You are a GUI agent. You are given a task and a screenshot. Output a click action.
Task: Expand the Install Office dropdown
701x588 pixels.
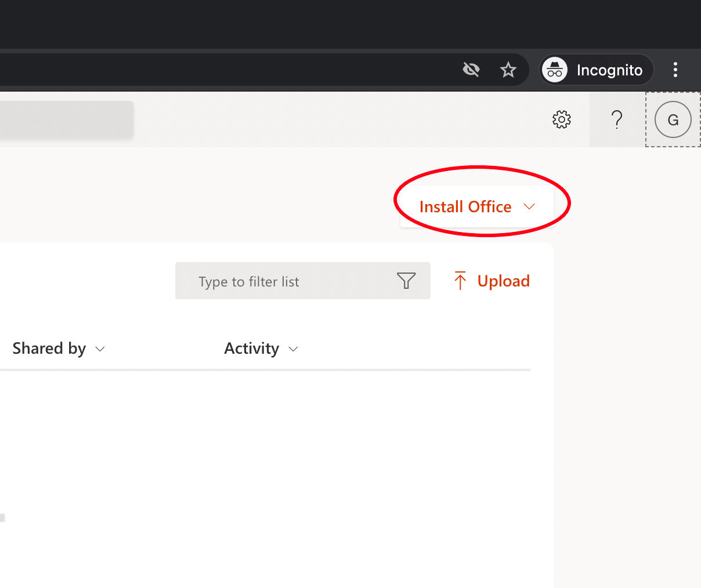pyautogui.click(x=477, y=206)
